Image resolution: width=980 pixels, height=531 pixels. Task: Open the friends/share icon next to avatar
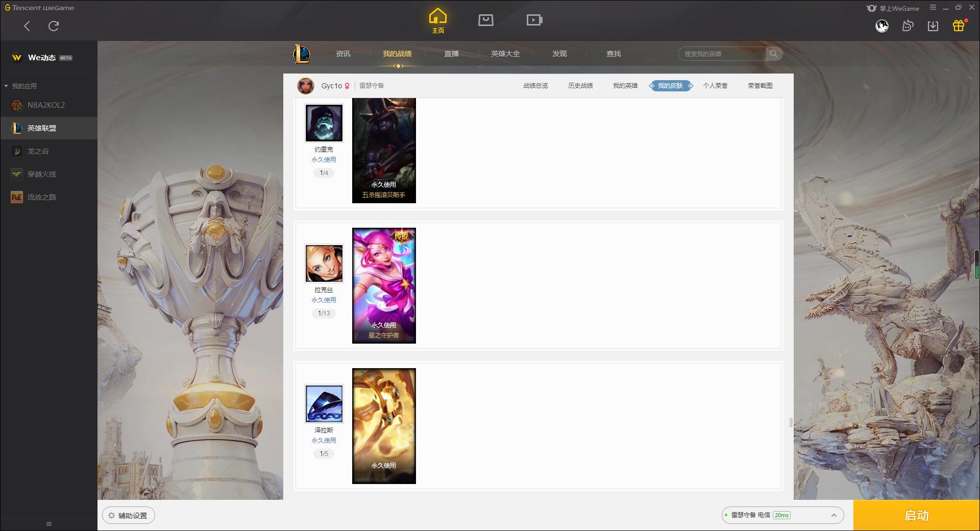908,26
